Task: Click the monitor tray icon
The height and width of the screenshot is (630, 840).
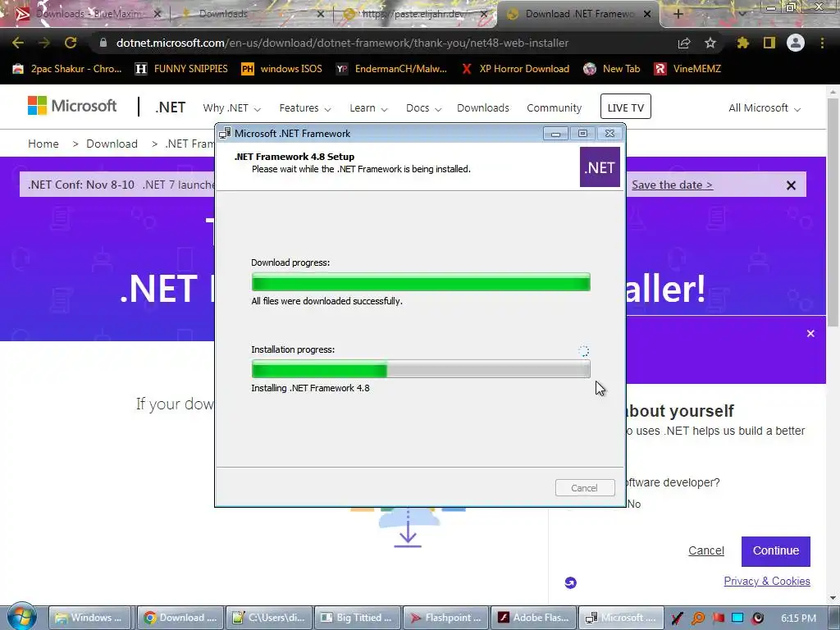Action: click(x=737, y=618)
